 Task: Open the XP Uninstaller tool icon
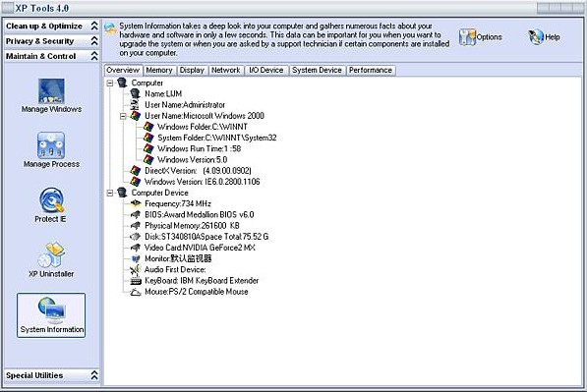coord(52,254)
